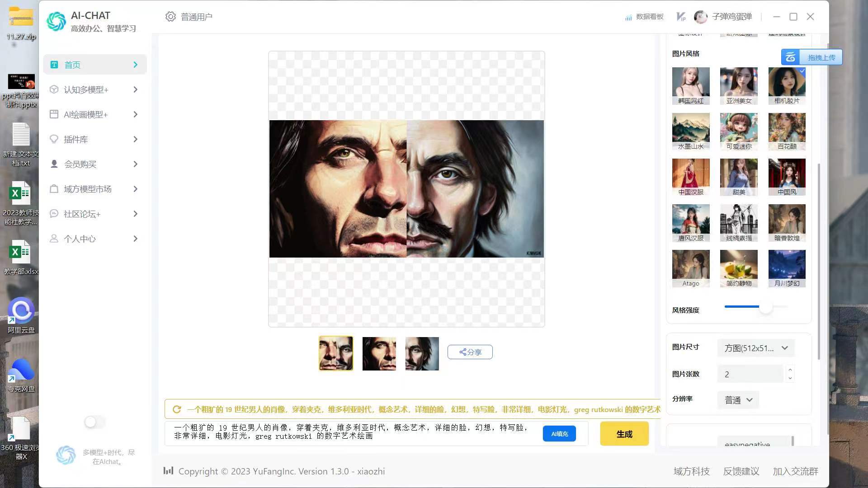Toggle the switch at the sidebar bottom
This screenshot has height=488, width=868.
click(94, 422)
